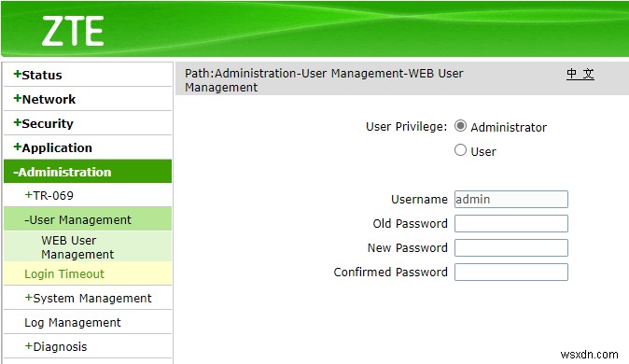The image size is (629, 364).
Task: Expand the Application menu section
Action: 88,147
